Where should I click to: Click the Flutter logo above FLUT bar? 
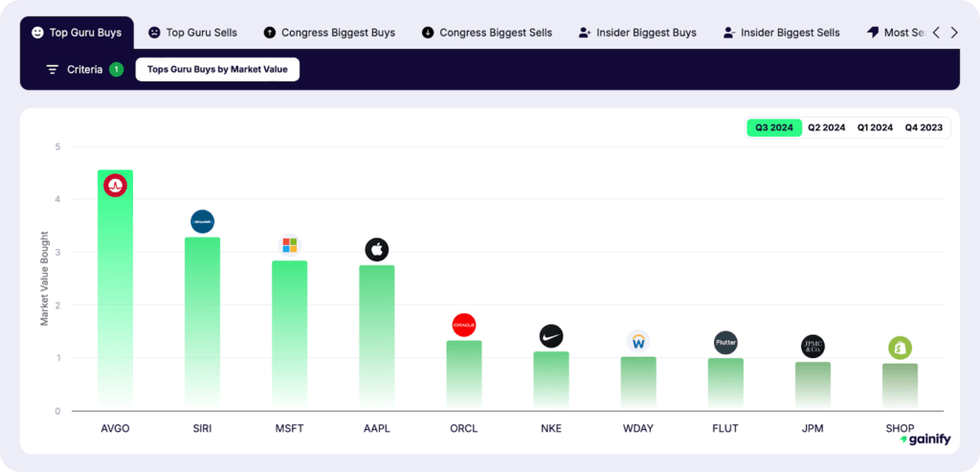click(x=725, y=343)
